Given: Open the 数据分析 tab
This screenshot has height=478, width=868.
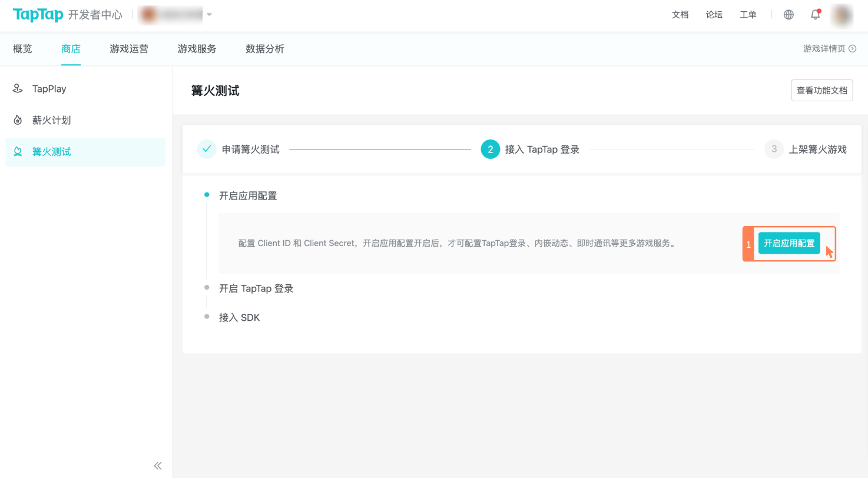Looking at the screenshot, I should click(x=265, y=49).
